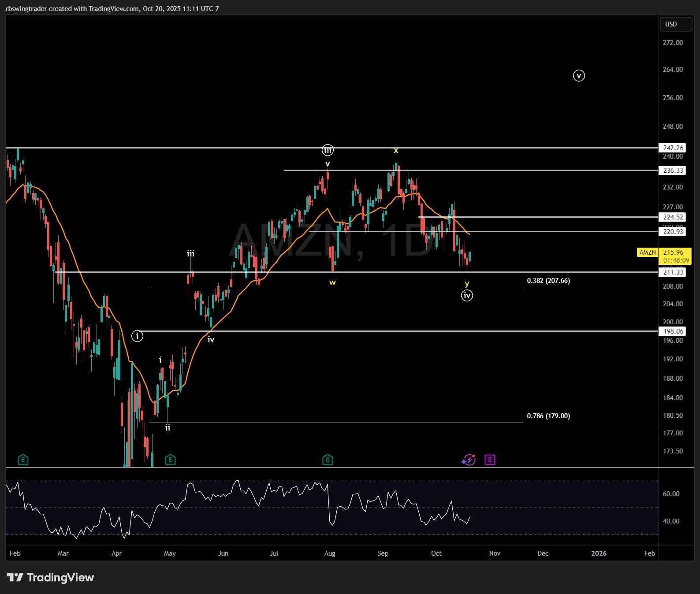
Task: Click the 0.786 (179.00) Fibonacci label
Action: [x=548, y=416]
